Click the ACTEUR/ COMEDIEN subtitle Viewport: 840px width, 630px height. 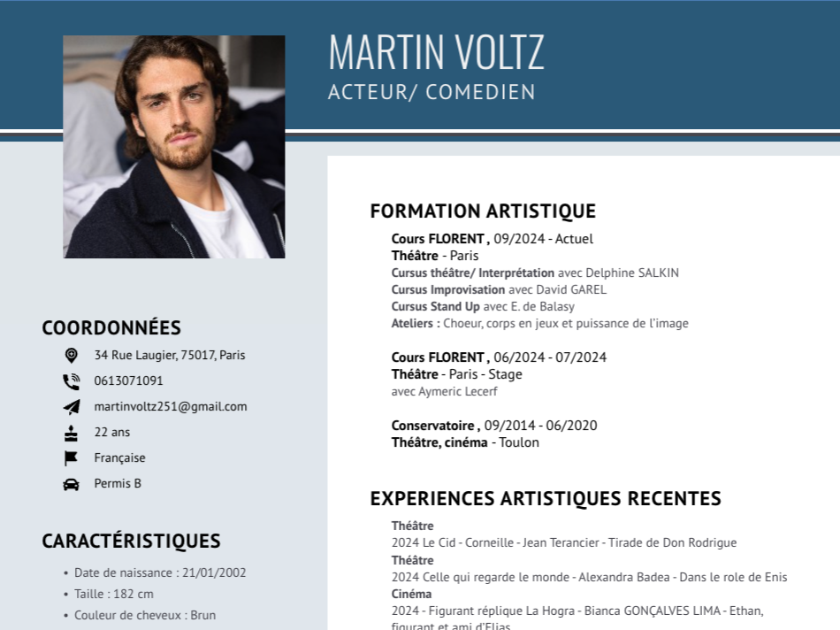[431, 92]
